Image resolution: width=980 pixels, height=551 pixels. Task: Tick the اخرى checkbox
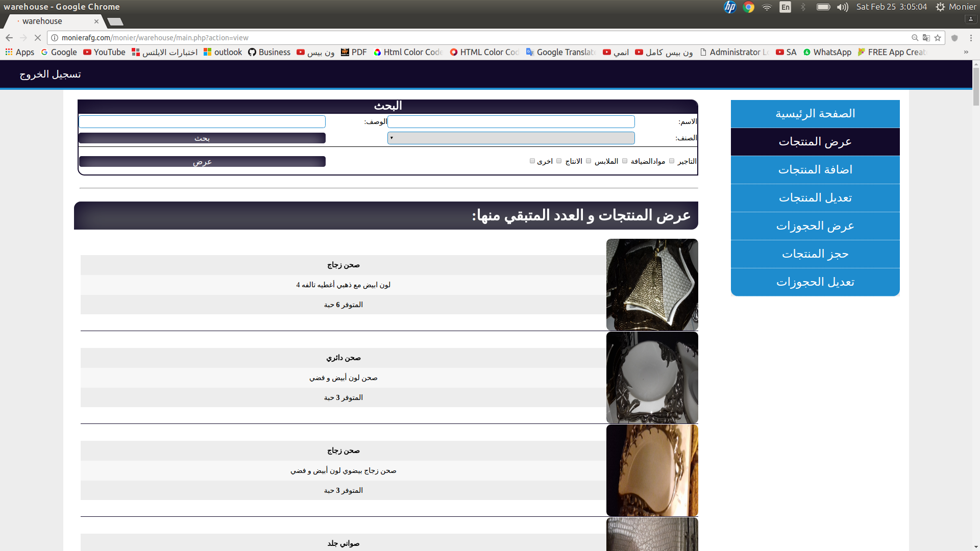pyautogui.click(x=532, y=161)
